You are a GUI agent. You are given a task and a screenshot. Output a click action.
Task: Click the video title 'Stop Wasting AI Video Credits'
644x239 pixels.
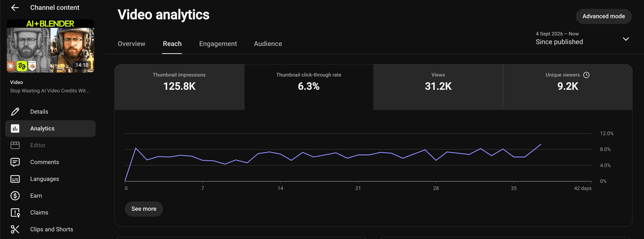50,91
